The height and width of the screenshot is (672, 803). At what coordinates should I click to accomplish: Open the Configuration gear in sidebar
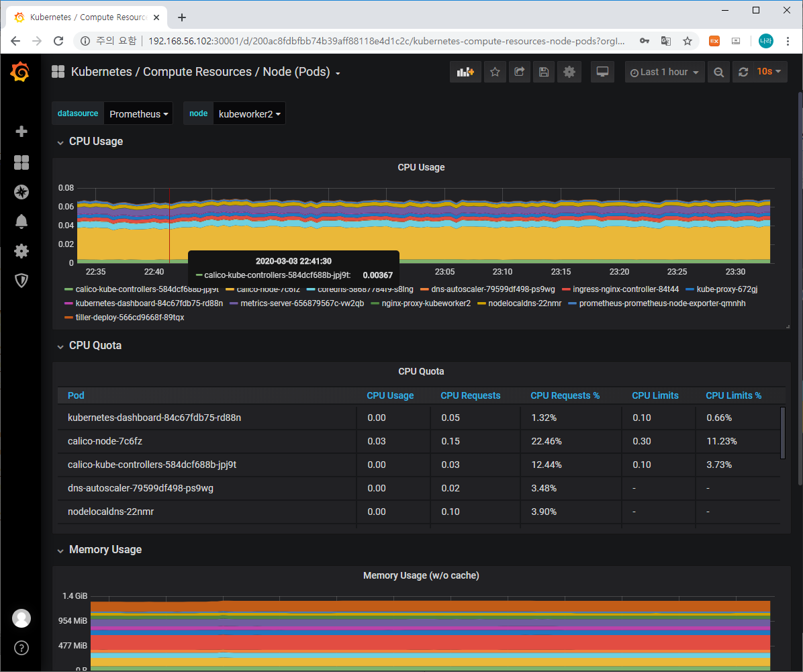(x=21, y=251)
